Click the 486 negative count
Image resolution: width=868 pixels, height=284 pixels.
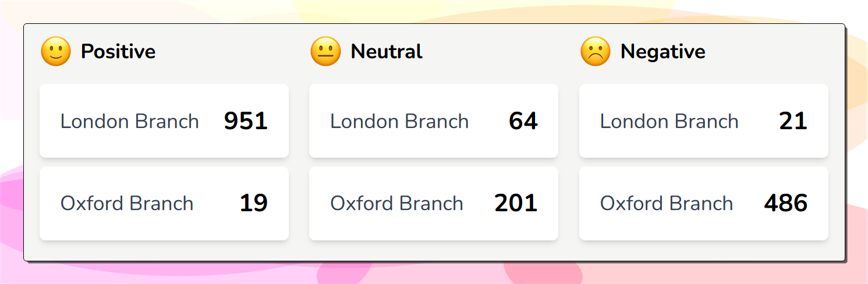[786, 204]
